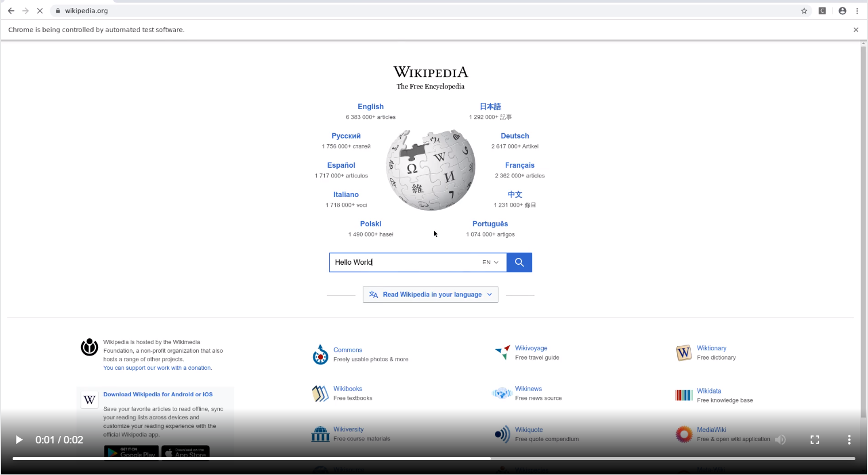Click the Wikiversity project icon
Screen dimensions: 868x475
(320, 434)
